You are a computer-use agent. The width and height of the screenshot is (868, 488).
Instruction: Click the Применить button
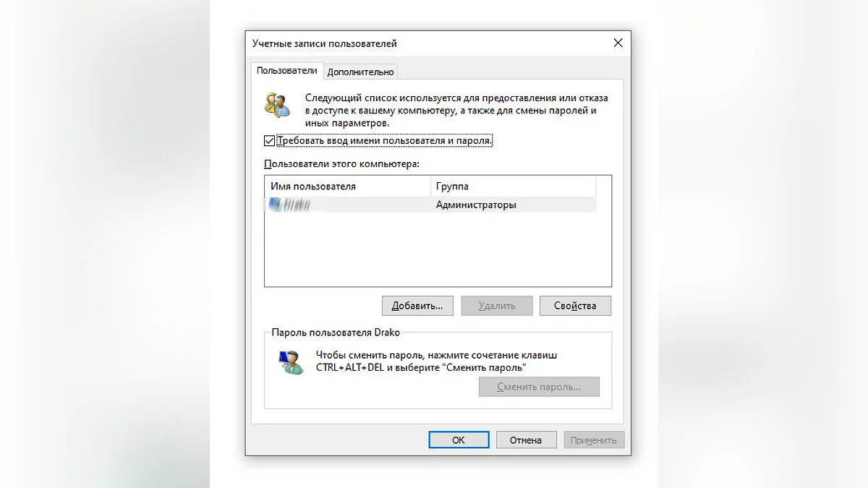pos(594,440)
